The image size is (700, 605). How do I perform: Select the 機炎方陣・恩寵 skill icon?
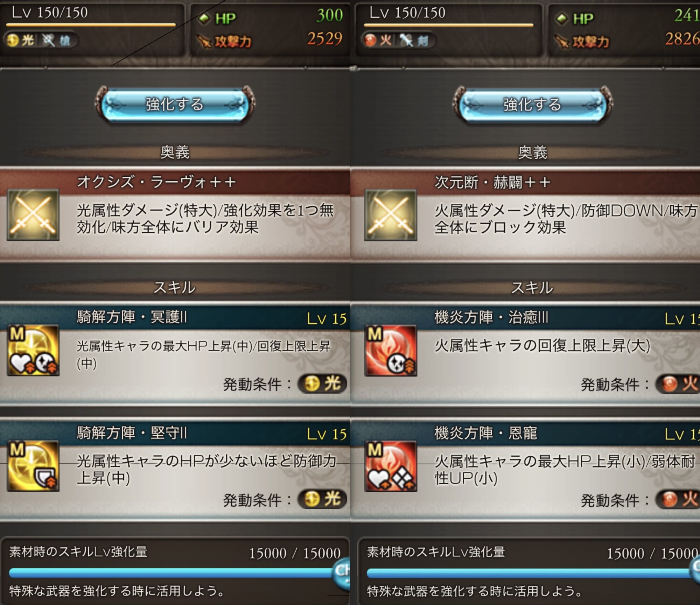[391, 466]
